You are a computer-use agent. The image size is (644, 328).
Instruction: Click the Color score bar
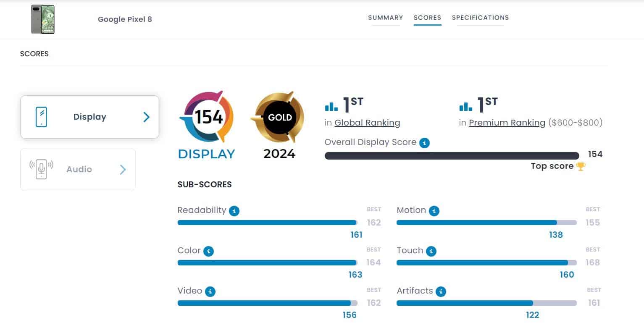(268, 263)
